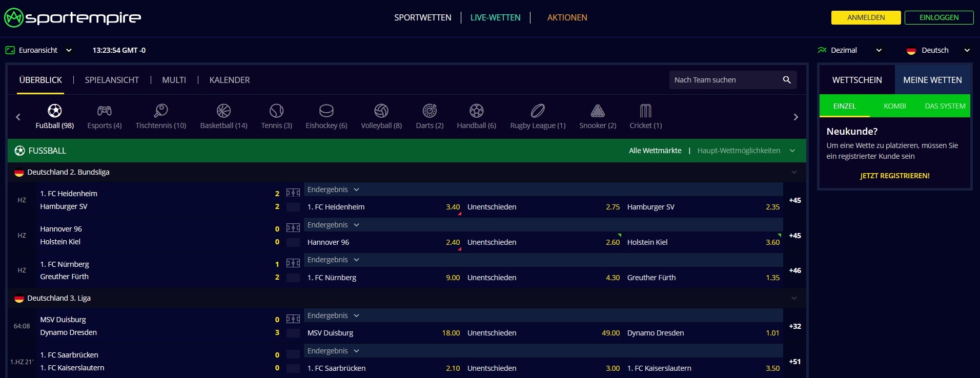Image resolution: width=980 pixels, height=378 pixels.
Task: Collapse the Deutschland 2. Bundesliga section
Action: (794, 172)
